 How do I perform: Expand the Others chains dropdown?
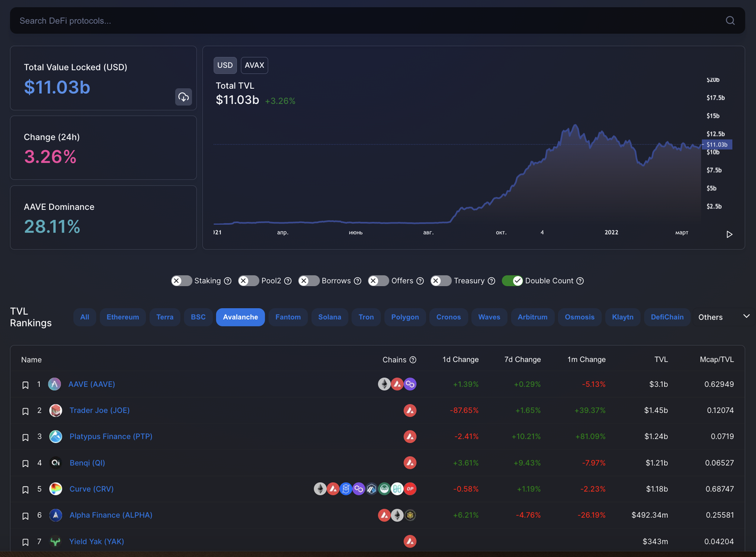pyautogui.click(x=723, y=317)
